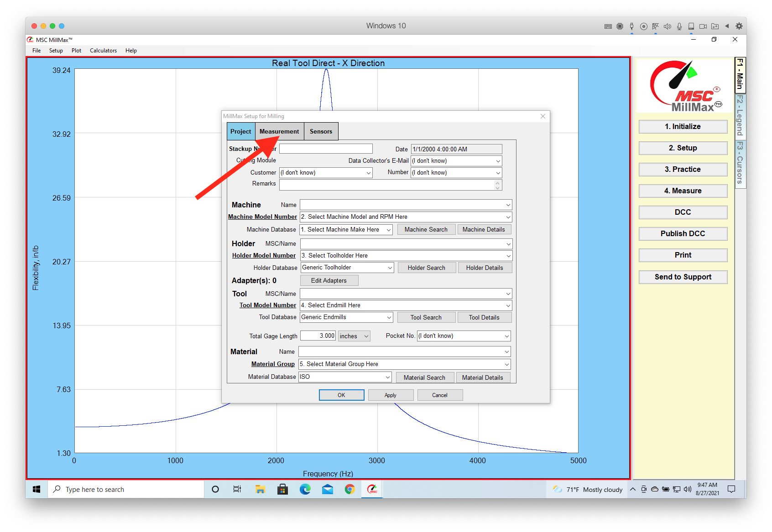
Task: Select the Project tab
Action: (x=240, y=131)
